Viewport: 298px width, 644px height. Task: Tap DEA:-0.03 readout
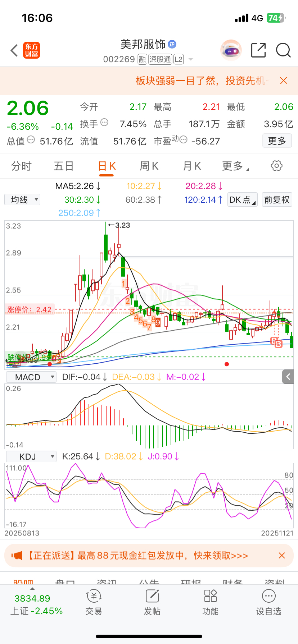point(137,377)
